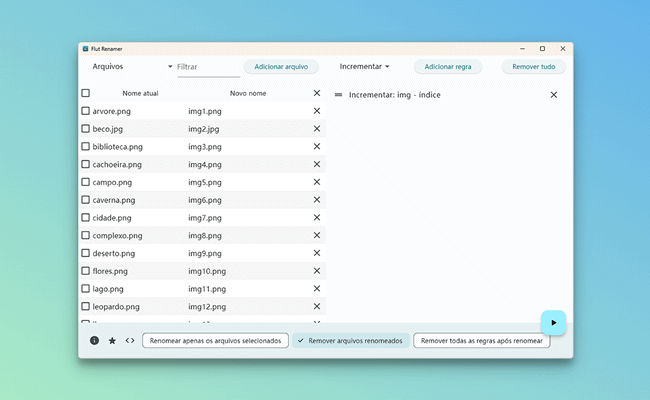Remove deserto.png using its X icon
The height and width of the screenshot is (400, 650).
pos(317,253)
